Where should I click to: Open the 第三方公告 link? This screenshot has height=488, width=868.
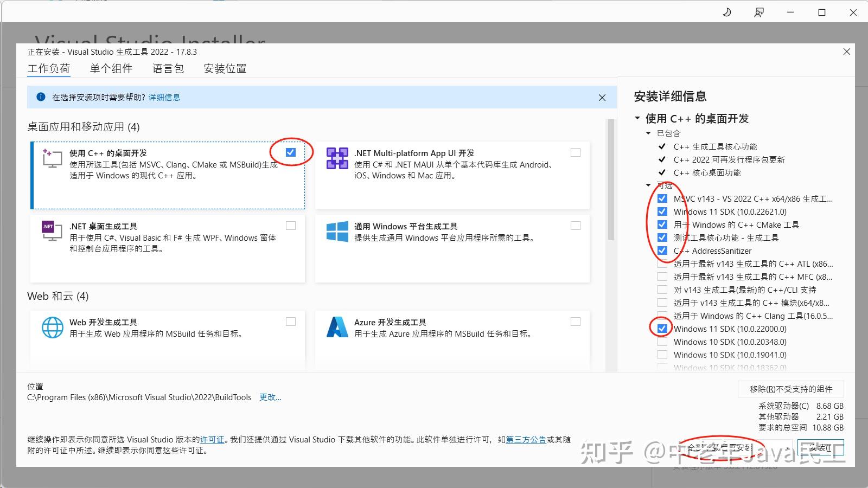click(x=526, y=440)
